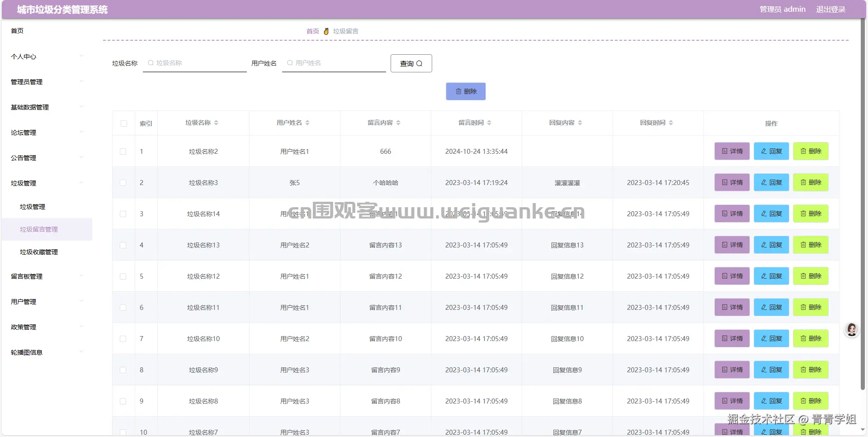Click the sort icon beside 垃圾名称 column header

216,123
